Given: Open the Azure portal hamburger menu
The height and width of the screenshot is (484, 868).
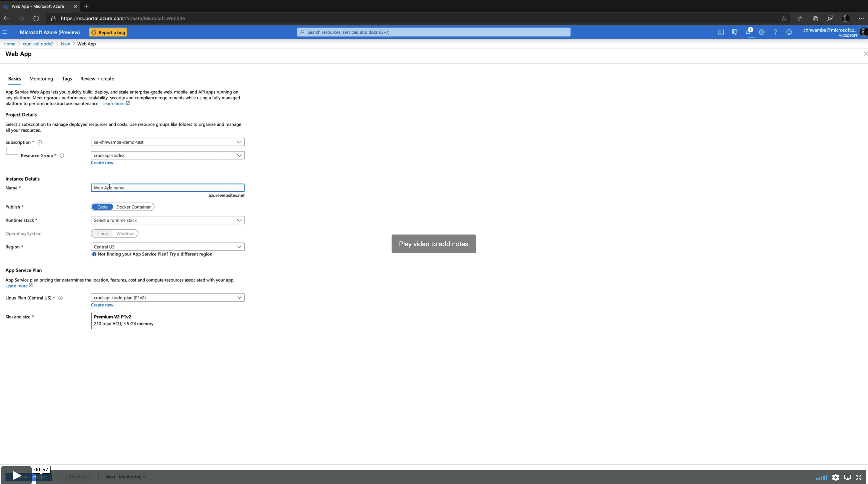Looking at the screenshot, I should [5, 32].
